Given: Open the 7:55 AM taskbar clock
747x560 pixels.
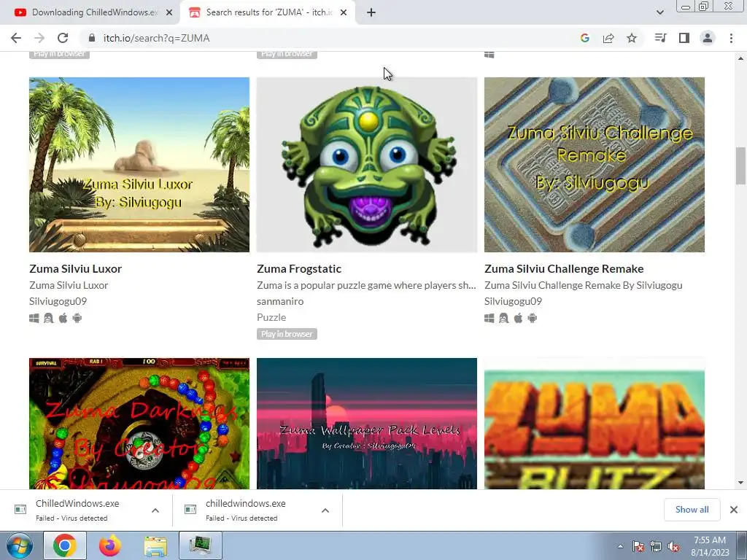Looking at the screenshot, I should 710,546.
